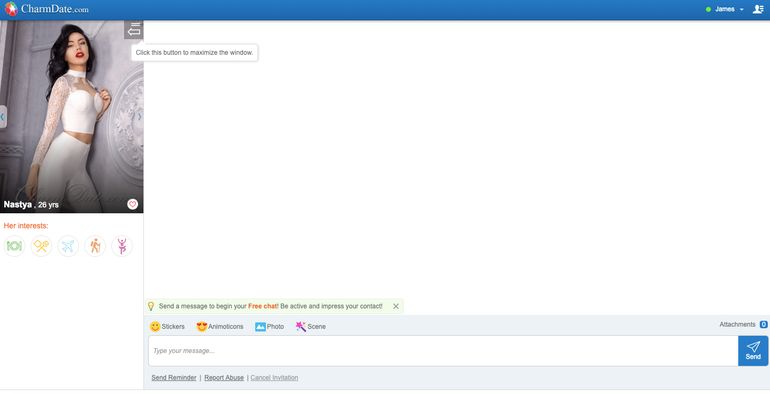770x394 pixels.
Task: Open the Animoticons picker
Action: pyautogui.click(x=220, y=326)
